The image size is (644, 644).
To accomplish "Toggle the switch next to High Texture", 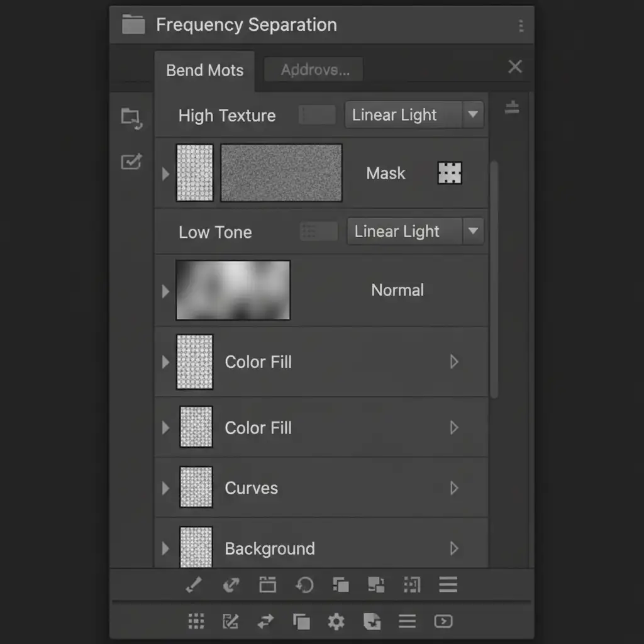I will [317, 115].
